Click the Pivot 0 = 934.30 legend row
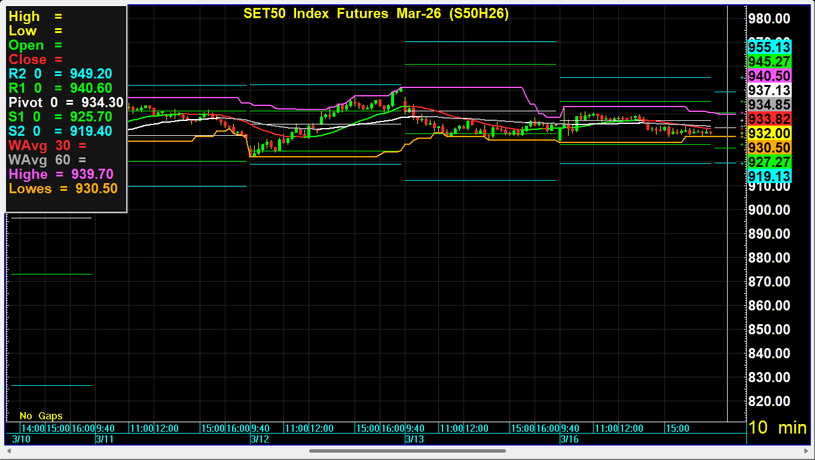The height and width of the screenshot is (460, 815). coord(66,102)
